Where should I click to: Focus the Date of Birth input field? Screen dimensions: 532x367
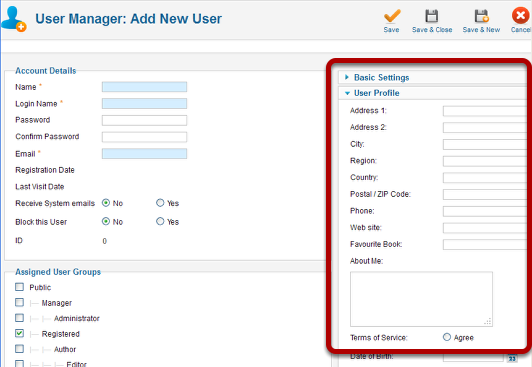[x=473, y=357]
